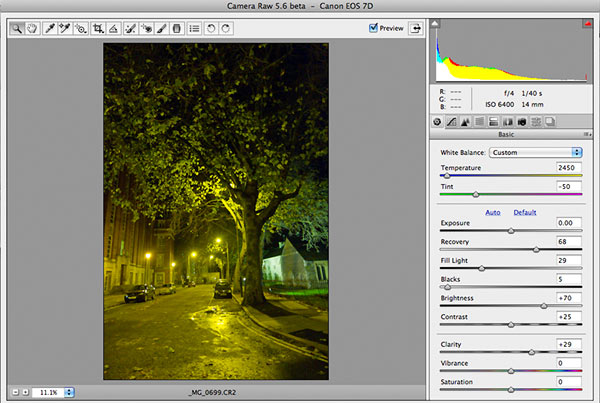Open the White Balance dropdown
Image resolution: width=600 pixels, height=403 pixels.
(x=536, y=152)
